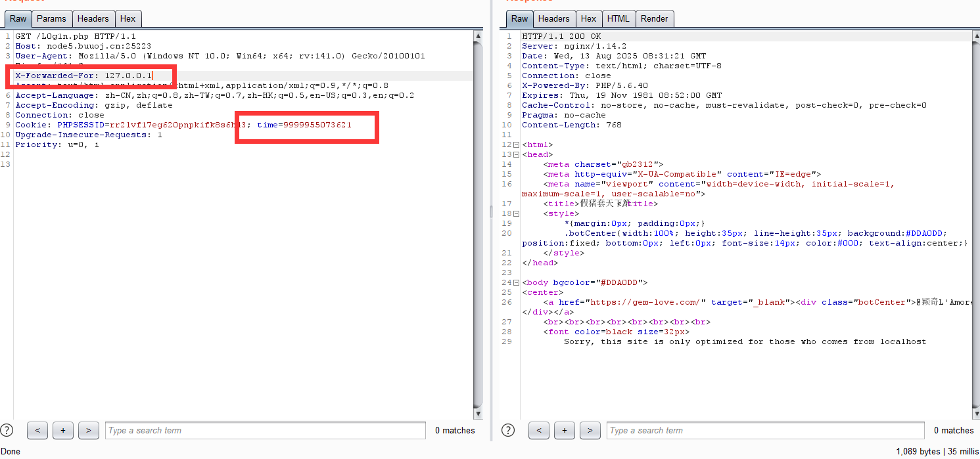Image resolution: width=980 pixels, height=459 pixels.
Task: Click 'Upgrade-Insecure-Requests: 1' header
Action: tap(89, 135)
